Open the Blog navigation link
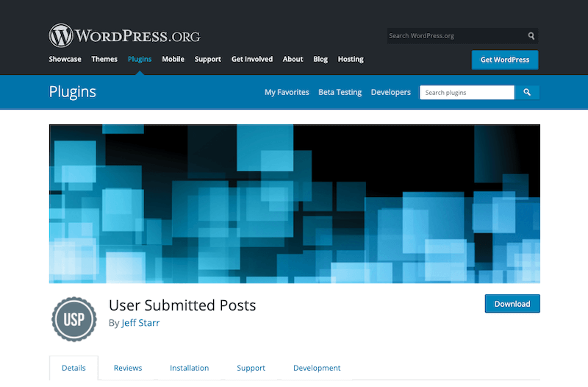 click(320, 60)
